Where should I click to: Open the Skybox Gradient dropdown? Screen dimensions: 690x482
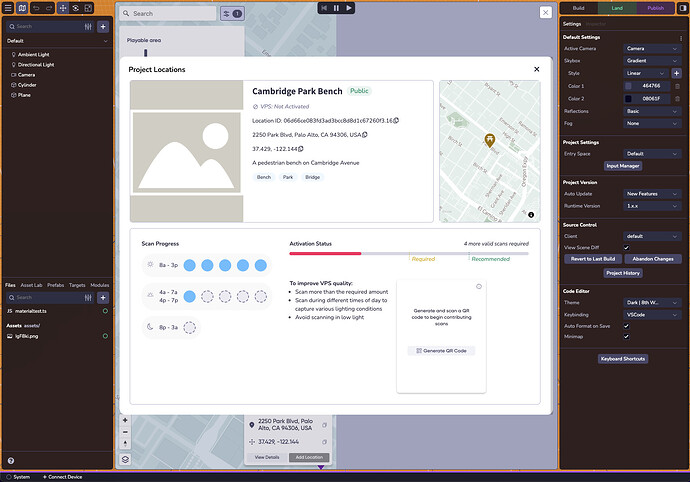652,61
